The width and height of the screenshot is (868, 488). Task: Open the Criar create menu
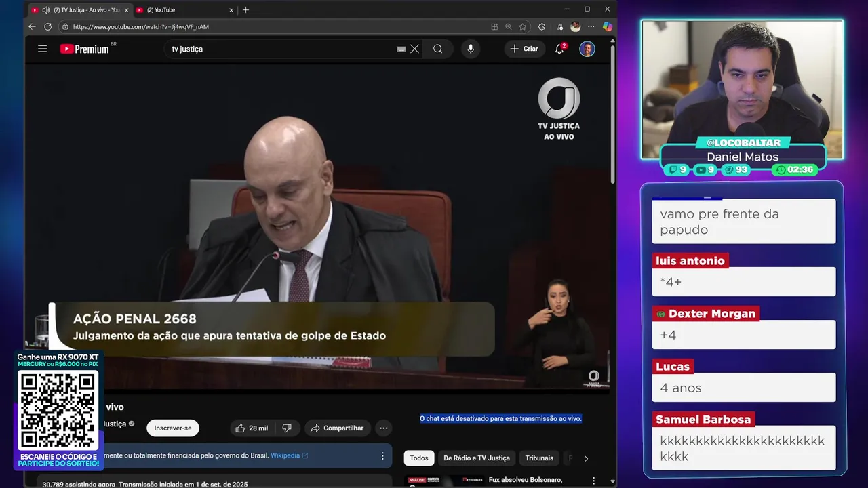tap(524, 49)
